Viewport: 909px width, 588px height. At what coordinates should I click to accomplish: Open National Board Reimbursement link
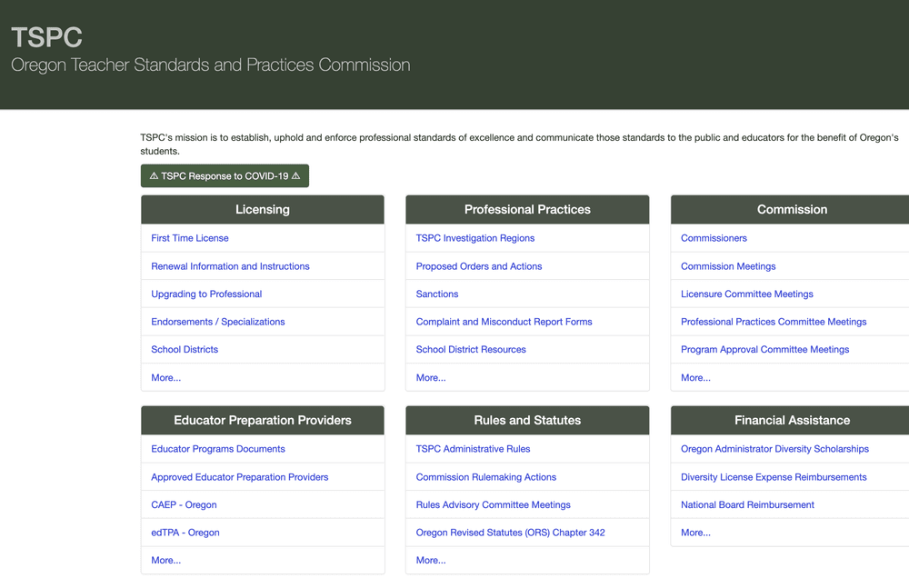tap(747, 505)
